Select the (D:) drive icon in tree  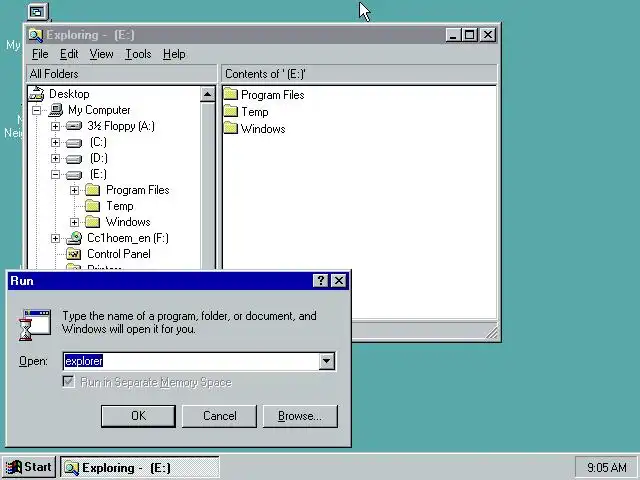(x=74, y=158)
